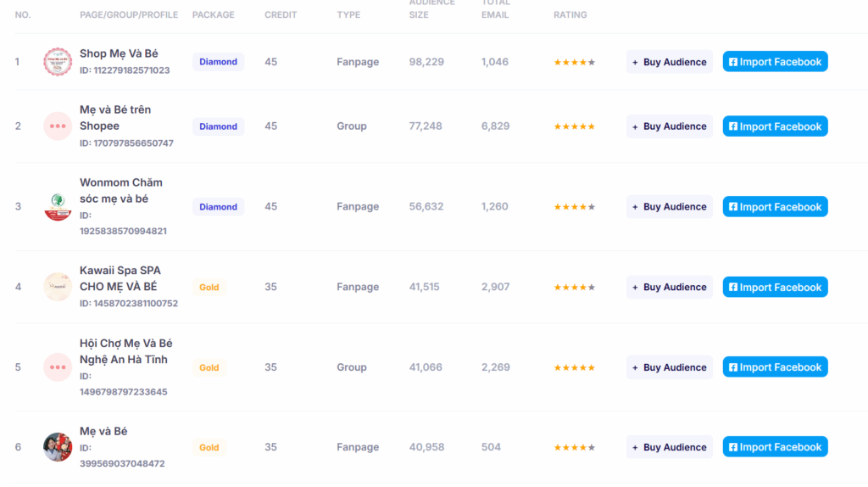Buy Audience for Kawaii Spa SPA

point(670,287)
